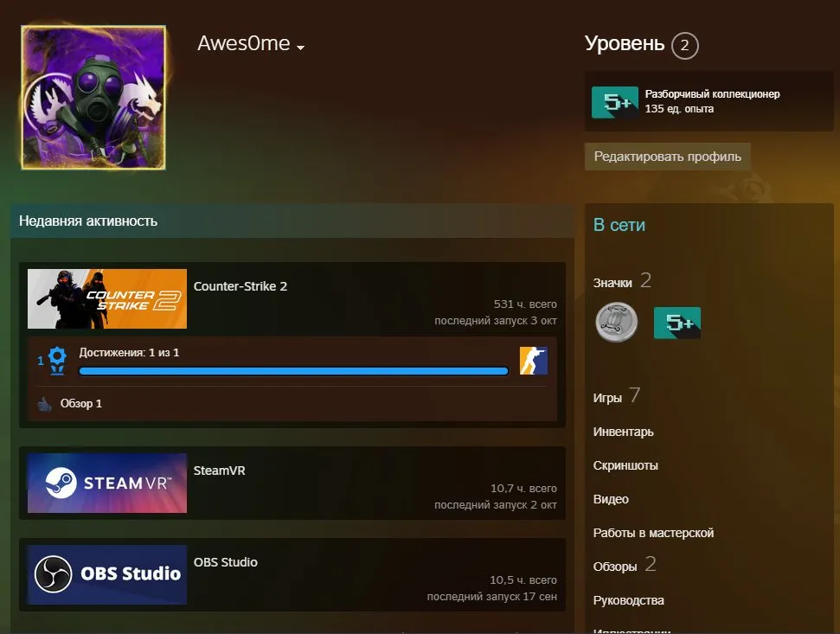Open the Aw​es0me profile avatar image
The height and width of the screenshot is (634, 840).
pos(93,98)
